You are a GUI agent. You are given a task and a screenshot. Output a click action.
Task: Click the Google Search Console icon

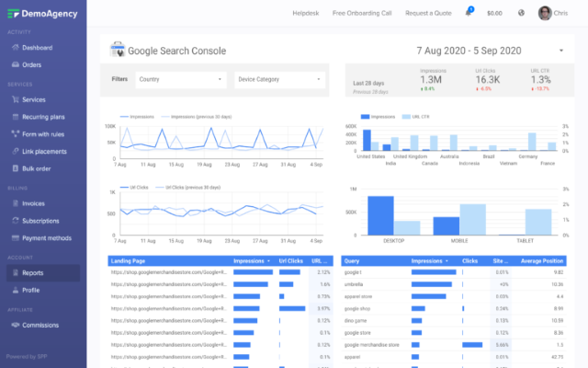[x=117, y=51]
